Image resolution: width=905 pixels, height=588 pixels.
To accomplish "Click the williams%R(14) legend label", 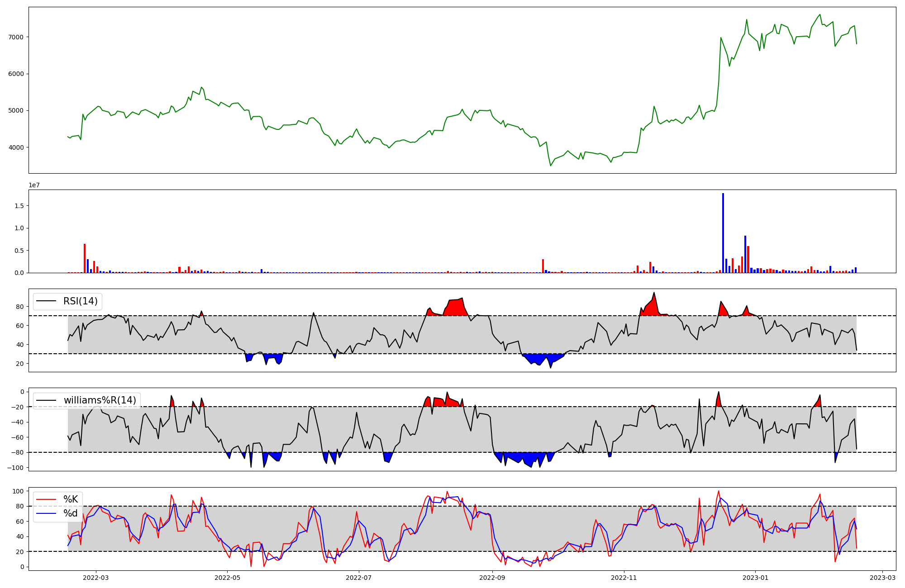I will [x=100, y=400].
